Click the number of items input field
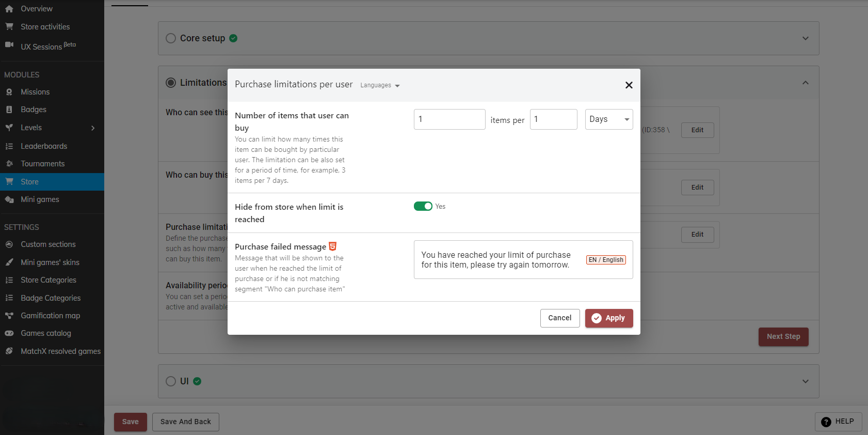 [x=449, y=119]
